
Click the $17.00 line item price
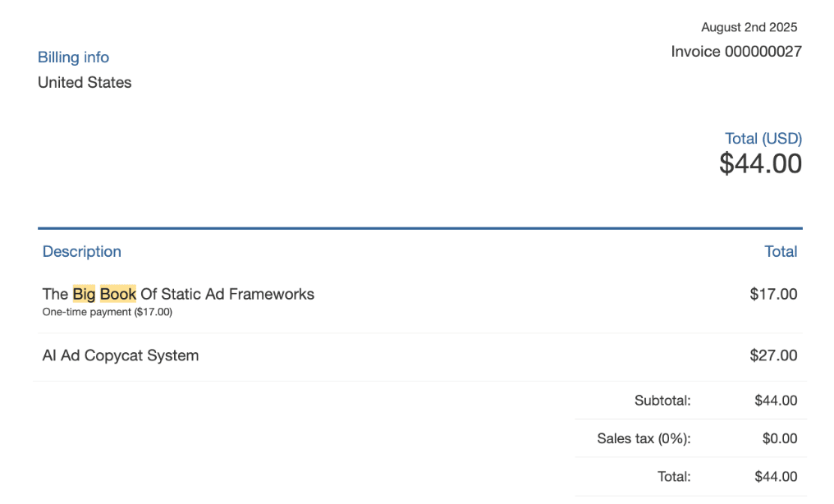(773, 294)
